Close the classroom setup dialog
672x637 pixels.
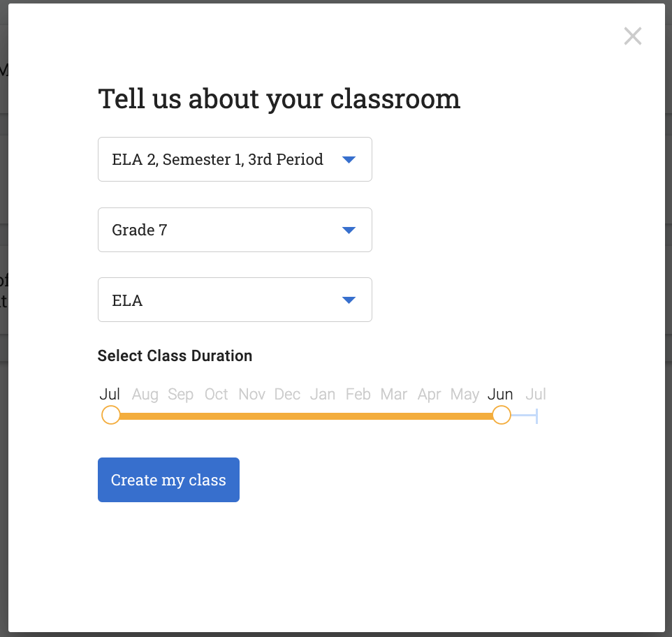tap(632, 36)
